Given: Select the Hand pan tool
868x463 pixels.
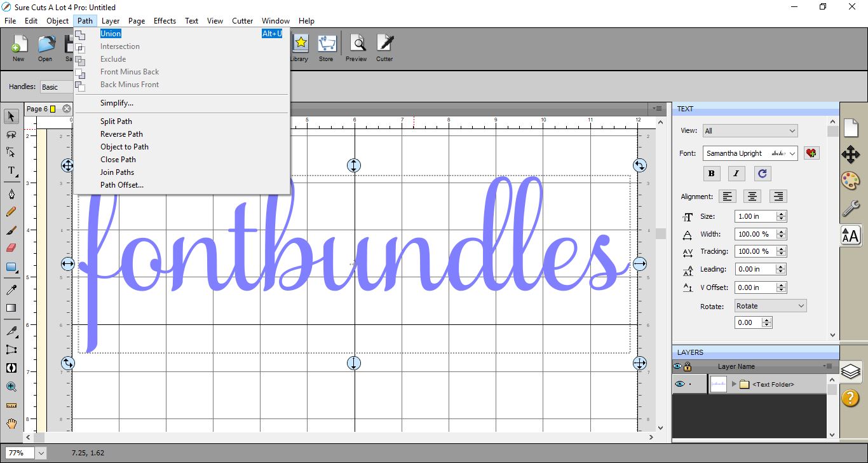Looking at the screenshot, I should [x=11, y=424].
